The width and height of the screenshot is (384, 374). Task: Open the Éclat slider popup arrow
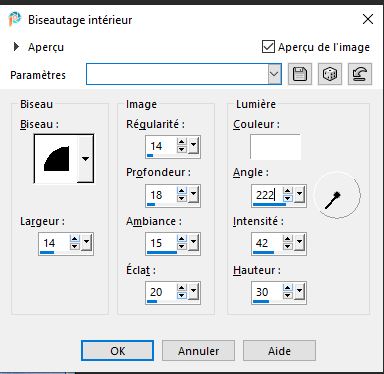[x=194, y=291]
